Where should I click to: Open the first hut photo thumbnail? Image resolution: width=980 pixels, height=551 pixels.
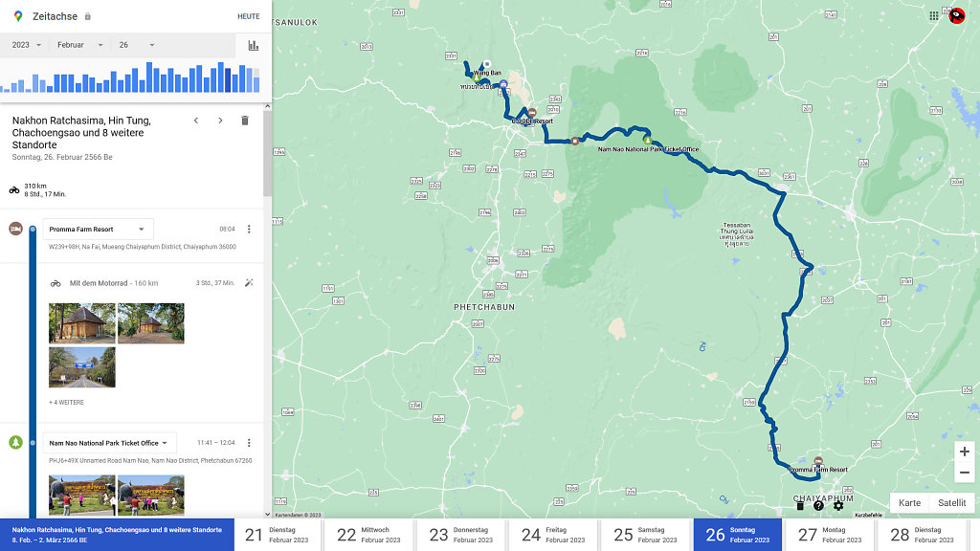82,323
